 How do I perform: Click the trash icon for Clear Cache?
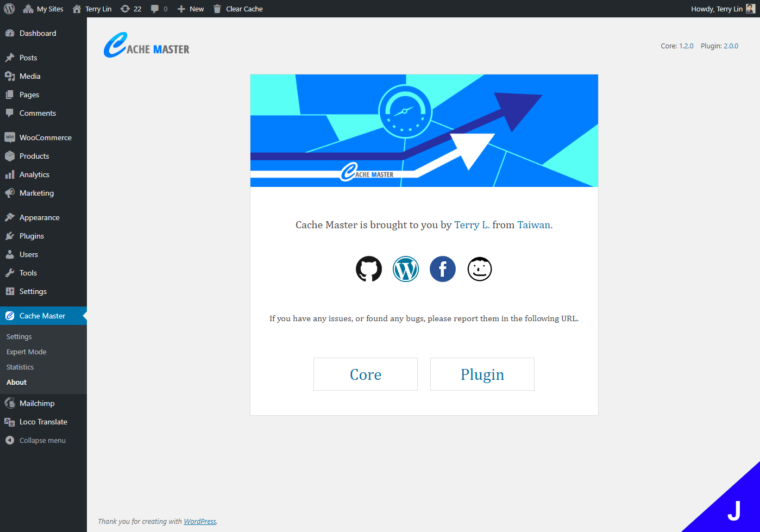(x=217, y=9)
